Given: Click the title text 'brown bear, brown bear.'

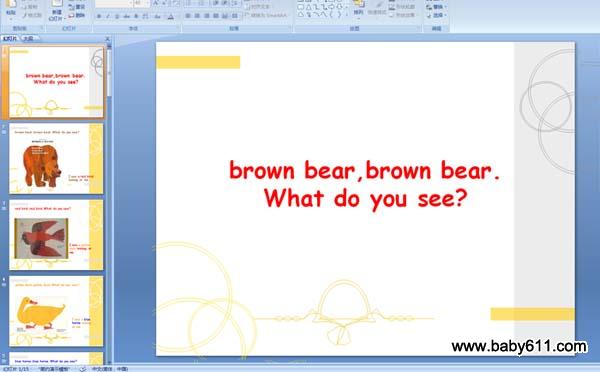Looking at the screenshot, I should (x=364, y=170).
